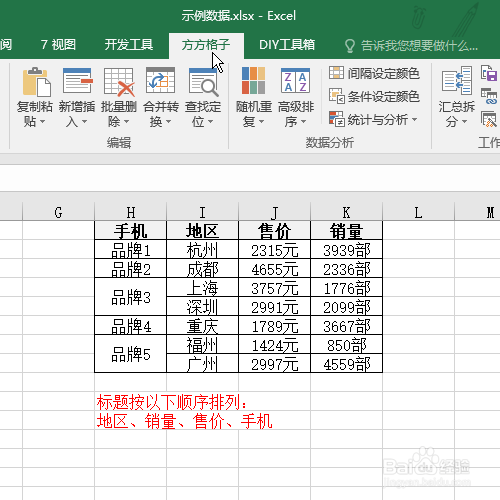Viewport: 500px width, 500px height.
Task: Click the 新增插入 icon
Action: click(78, 81)
